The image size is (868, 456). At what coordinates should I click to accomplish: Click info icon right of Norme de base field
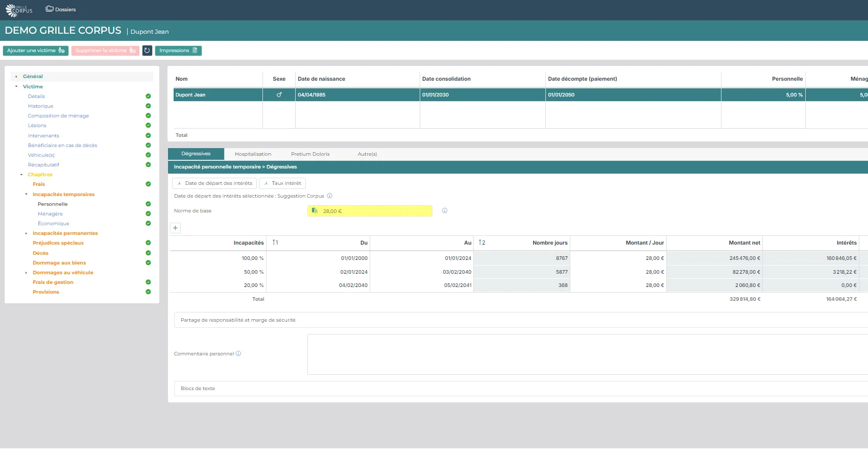click(445, 211)
